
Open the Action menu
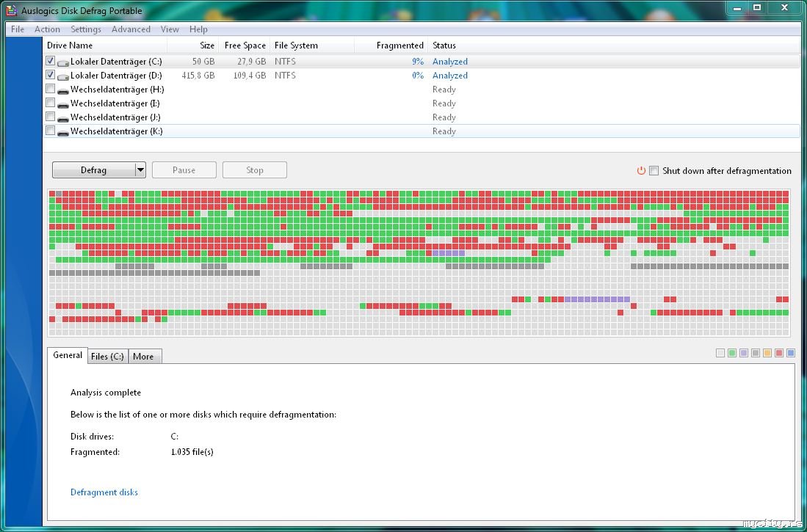47,29
